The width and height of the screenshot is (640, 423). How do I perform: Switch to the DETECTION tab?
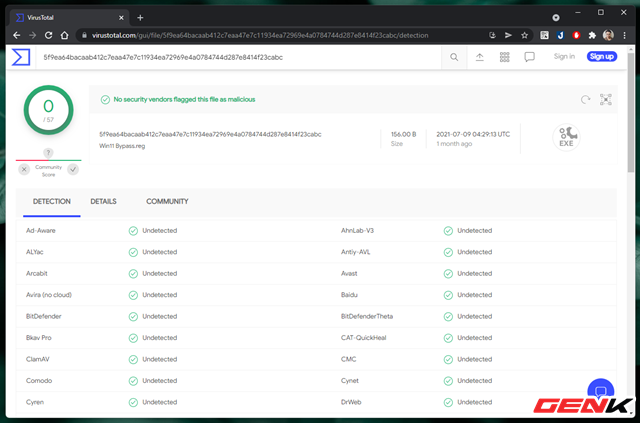52,202
